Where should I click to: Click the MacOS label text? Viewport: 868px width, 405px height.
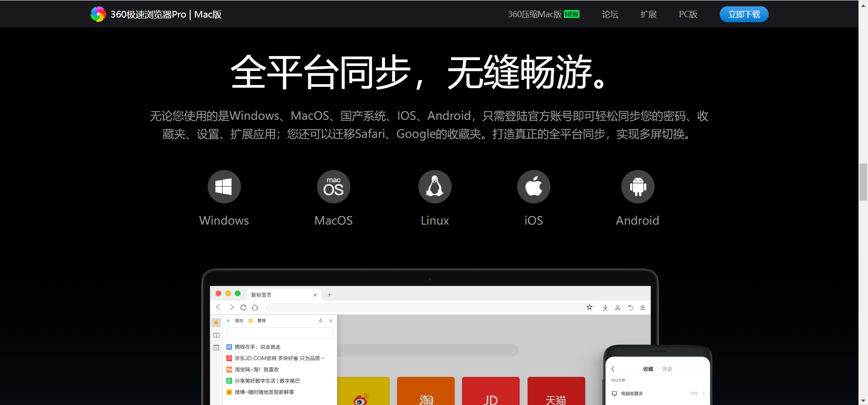334,221
